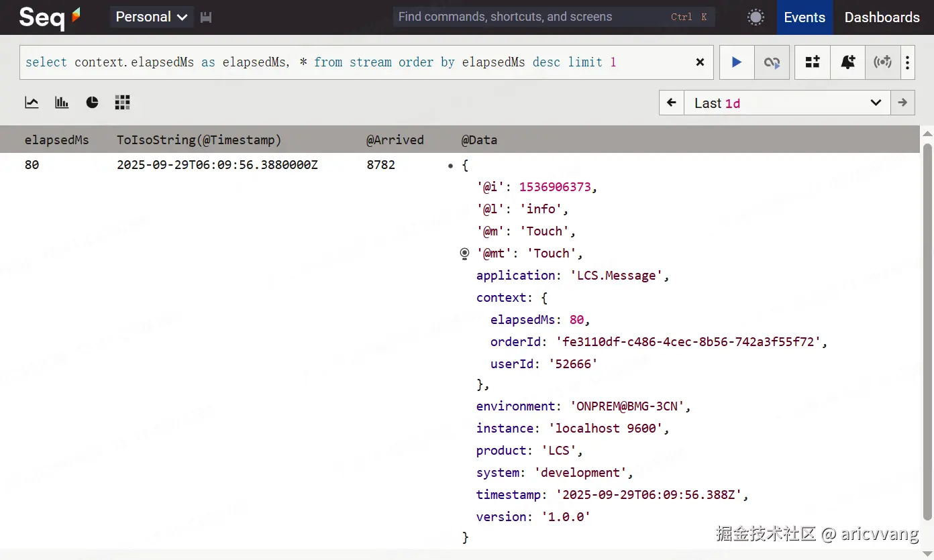
Task: Clear the query with the X icon
Action: pos(700,62)
